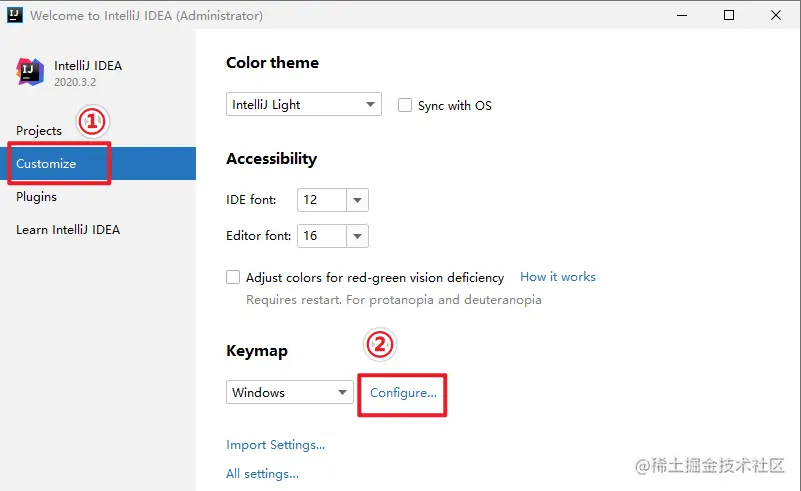Open the Plugins tab

pyautogui.click(x=36, y=197)
